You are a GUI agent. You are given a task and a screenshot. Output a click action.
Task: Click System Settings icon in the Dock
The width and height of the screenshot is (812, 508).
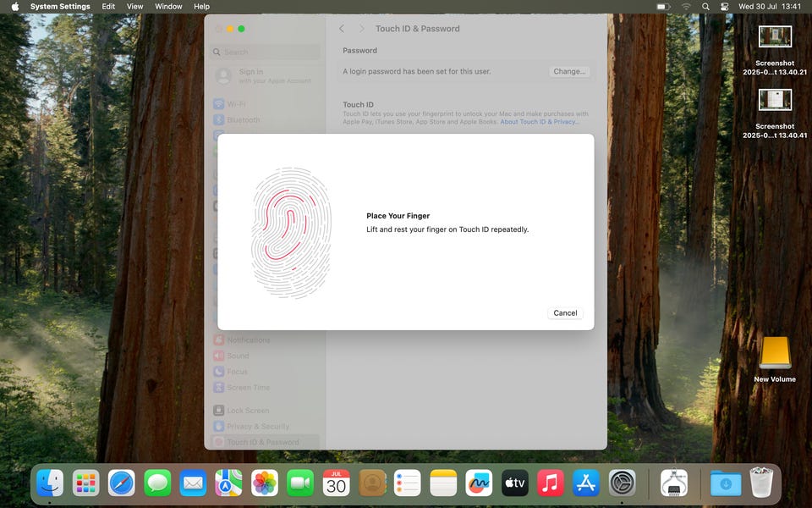click(622, 483)
